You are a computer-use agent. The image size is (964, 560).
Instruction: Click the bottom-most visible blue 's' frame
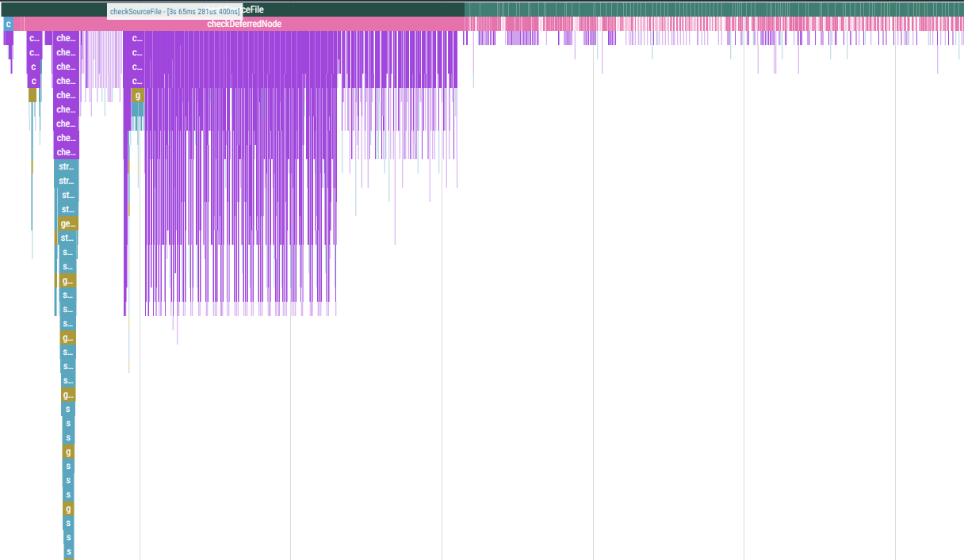tap(69, 551)
